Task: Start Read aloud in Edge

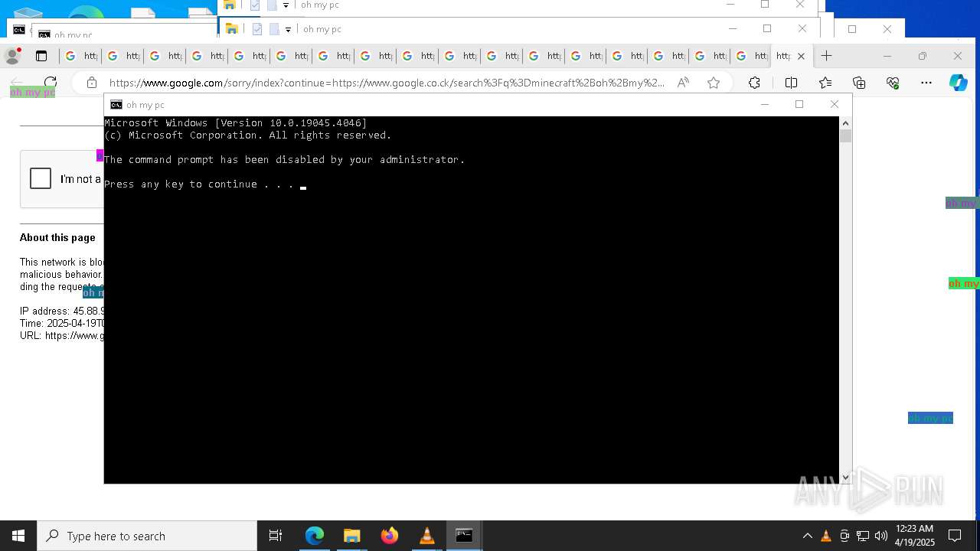Action: coord(683,83)
